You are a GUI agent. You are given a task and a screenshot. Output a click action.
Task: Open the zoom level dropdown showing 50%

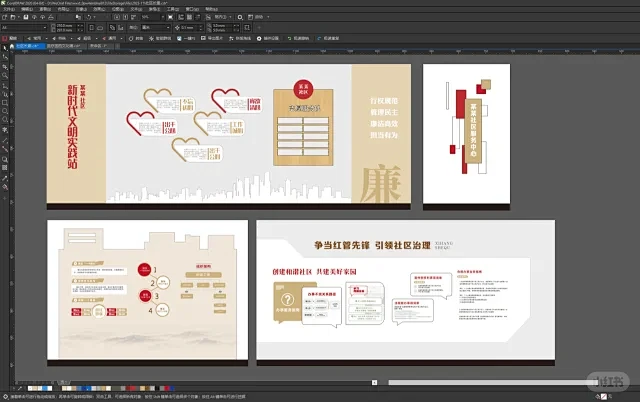click(150, 16)
